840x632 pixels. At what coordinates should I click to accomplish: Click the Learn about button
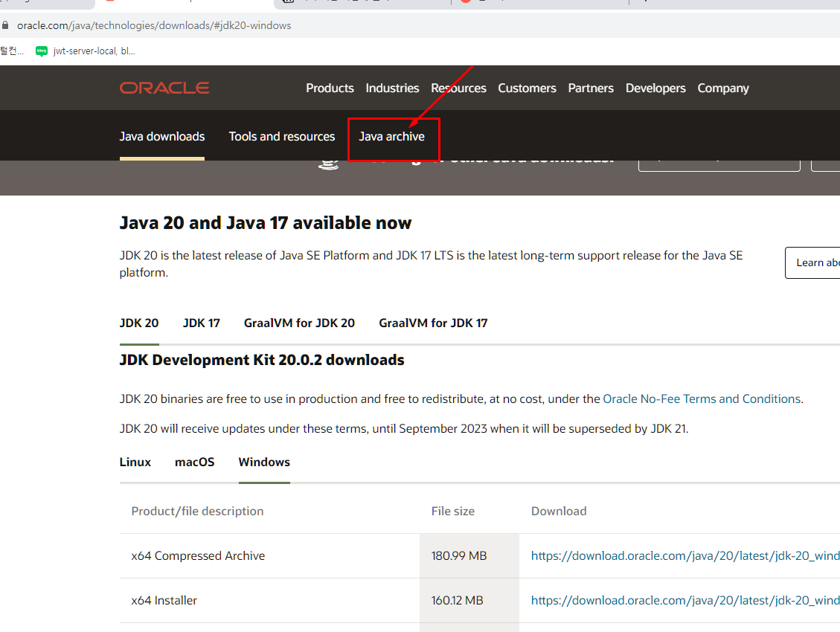(812, 262)
